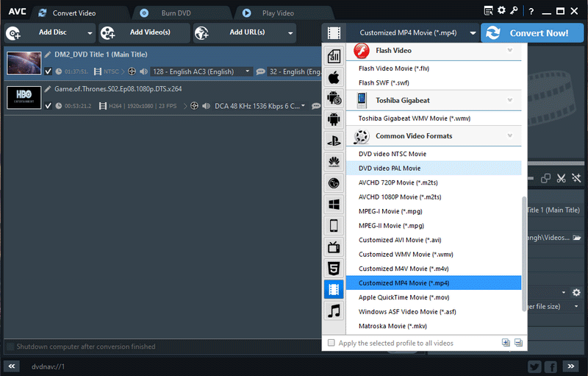Collapse the Common Video Formats group
Viewport: 588px width, 376px height.
(x=509, y=135)
